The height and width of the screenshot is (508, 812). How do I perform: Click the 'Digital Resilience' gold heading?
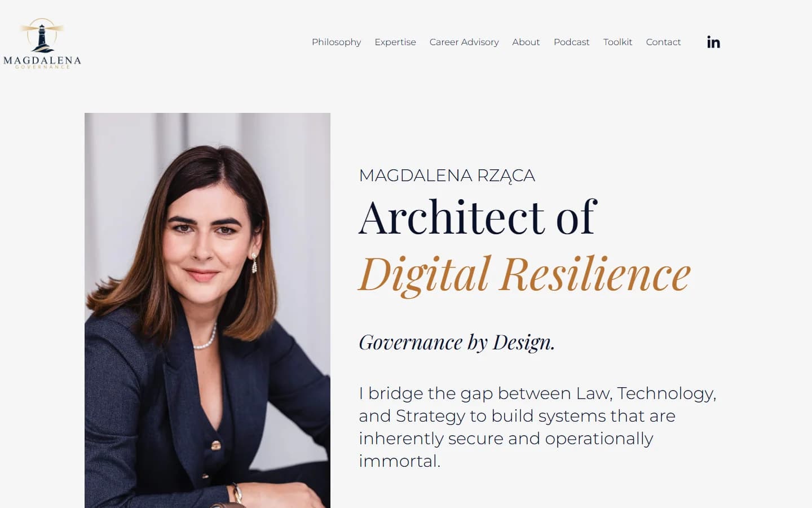coord(524,274)
